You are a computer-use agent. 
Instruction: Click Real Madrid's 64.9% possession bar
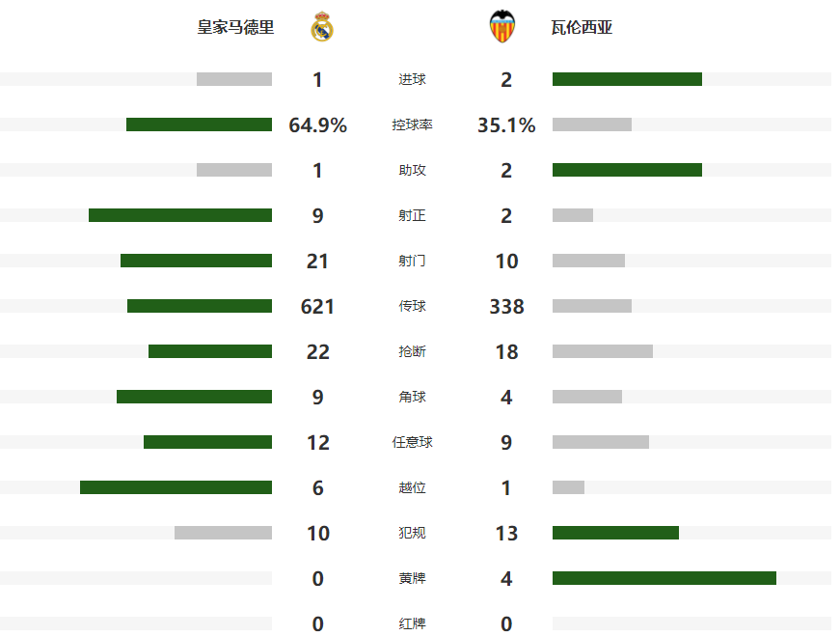click(x=199, y=124)
